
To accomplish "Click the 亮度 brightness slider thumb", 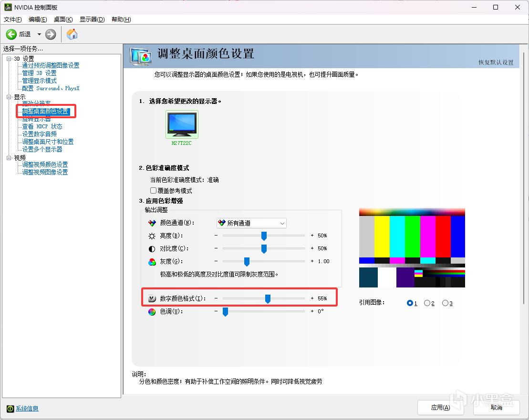I will (x=264, y=236).
